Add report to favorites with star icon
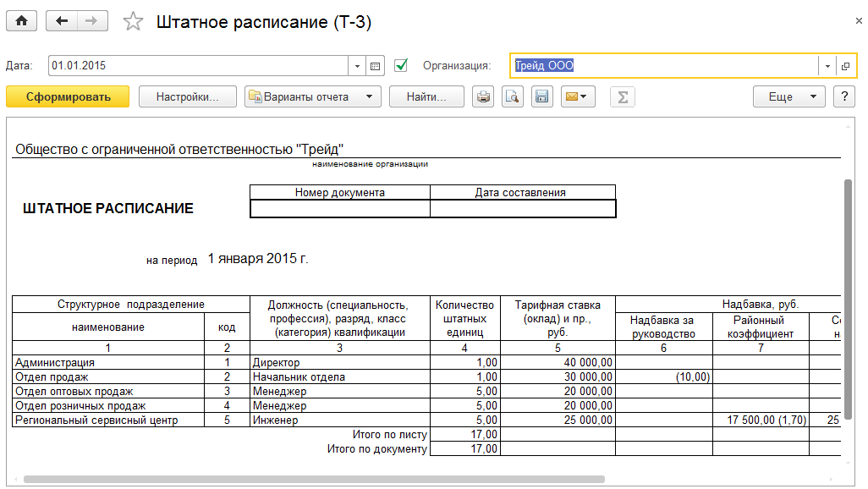Image resolution: width=868 pixels, height=489 pixels. [133, 22]
